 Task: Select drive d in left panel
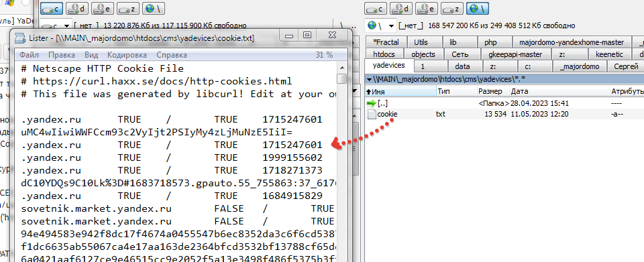tap(77, 8)
